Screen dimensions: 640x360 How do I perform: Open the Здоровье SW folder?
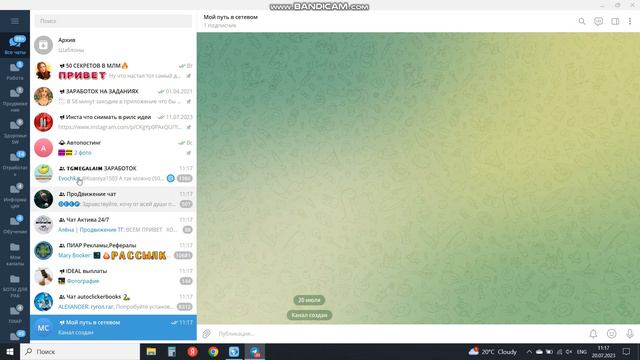[x=15, y=132]
